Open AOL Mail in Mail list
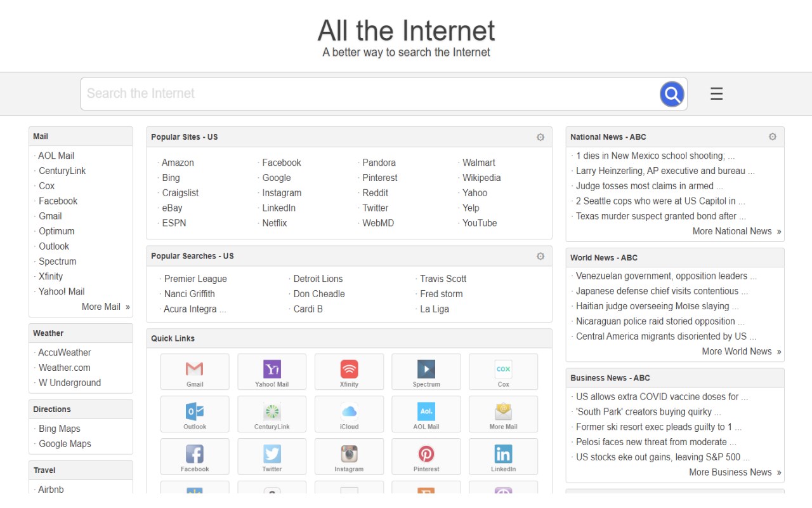 point(56,156)
